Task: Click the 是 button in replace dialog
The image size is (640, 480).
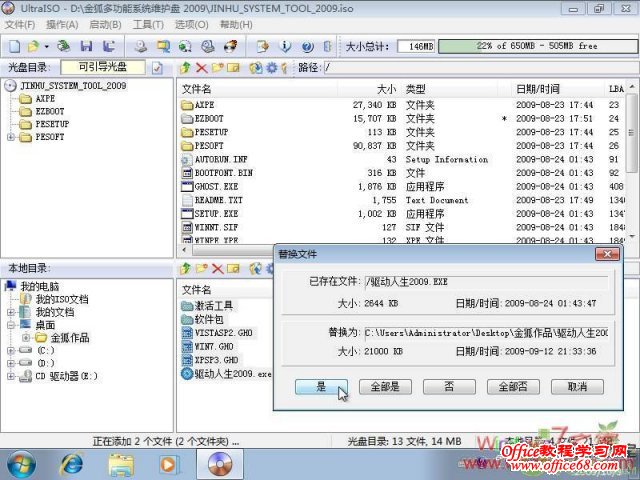Action: 320,386
